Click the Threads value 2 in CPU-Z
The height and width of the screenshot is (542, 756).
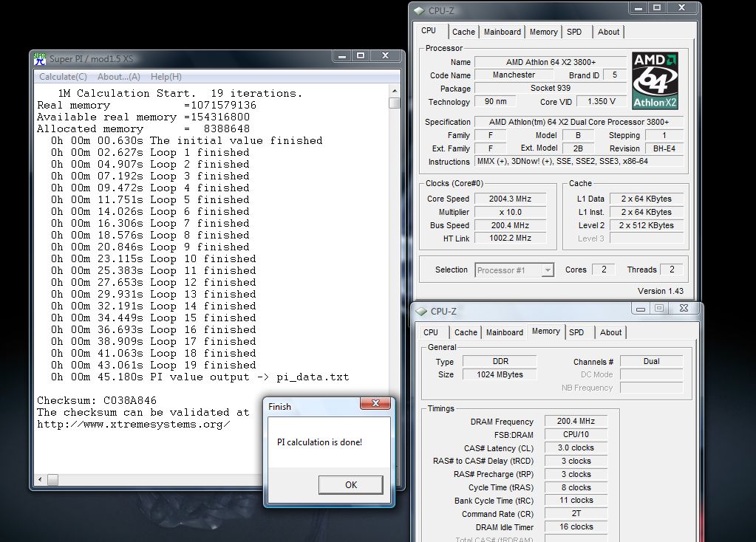[672, 270]
